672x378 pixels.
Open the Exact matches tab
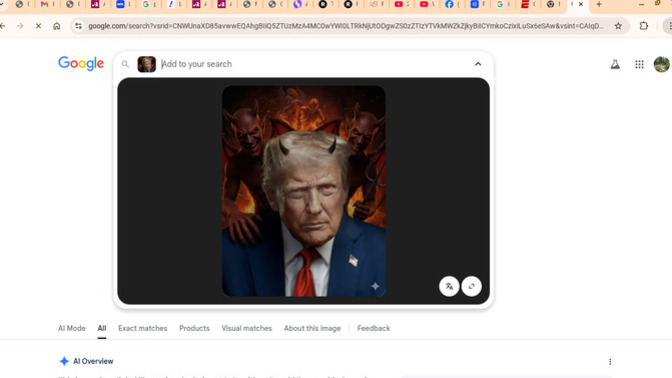(143, 328)
